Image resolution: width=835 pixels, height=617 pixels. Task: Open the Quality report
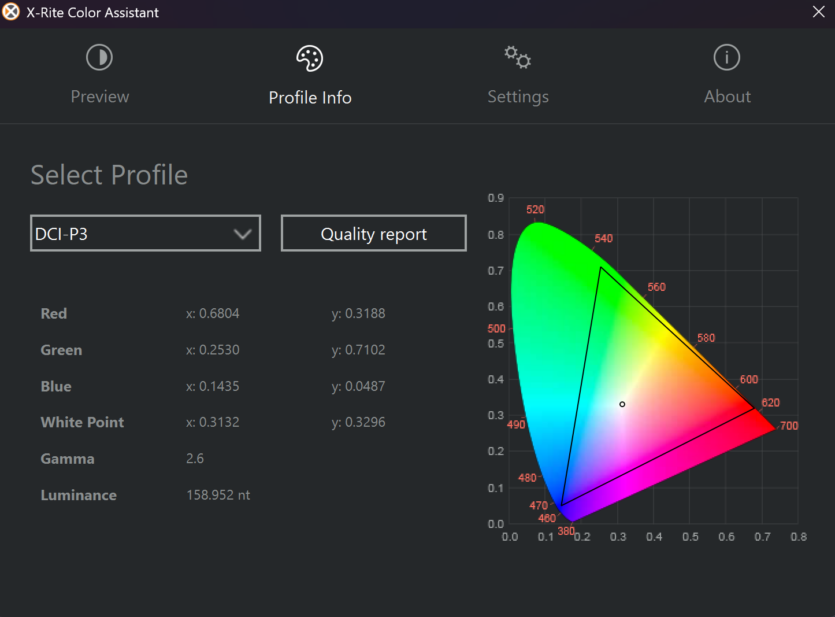tap(374, 233)
